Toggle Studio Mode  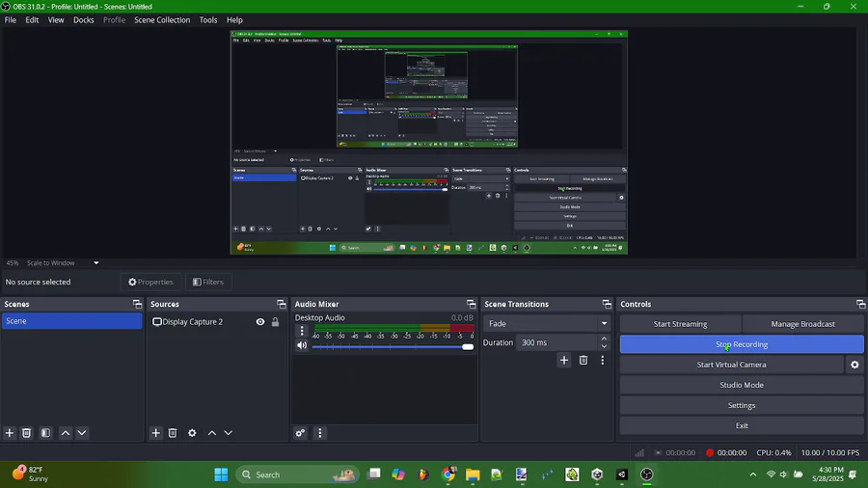(742, 385)
